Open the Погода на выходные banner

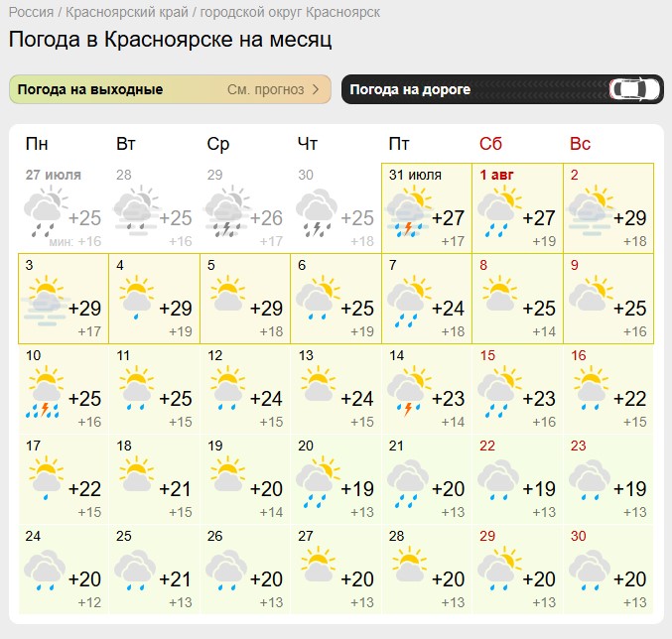tap(170, 89)
